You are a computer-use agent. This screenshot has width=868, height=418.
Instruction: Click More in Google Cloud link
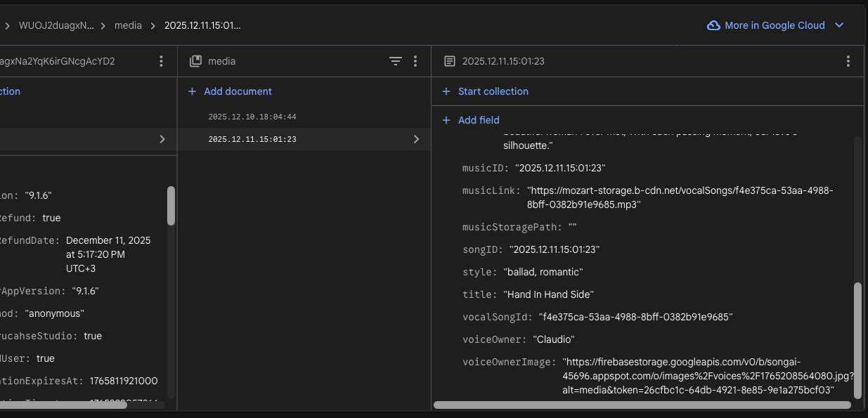pos(775,25)
